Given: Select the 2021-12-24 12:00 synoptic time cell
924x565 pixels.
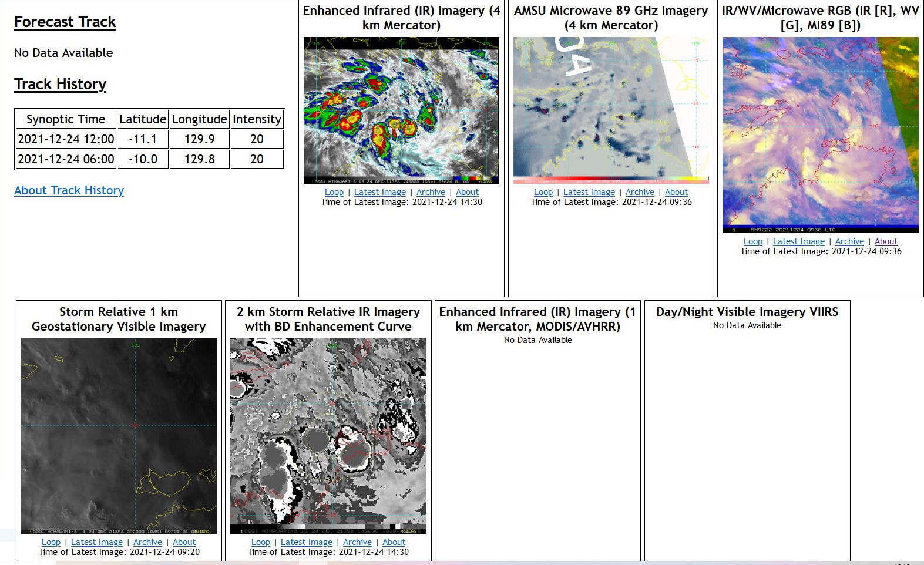Looking at the screenshot, I should point(66,139).
